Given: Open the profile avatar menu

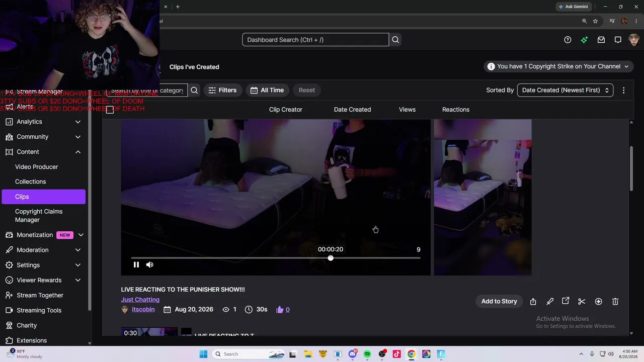Looking at the screenshot, I should click(x=634, y=40).
